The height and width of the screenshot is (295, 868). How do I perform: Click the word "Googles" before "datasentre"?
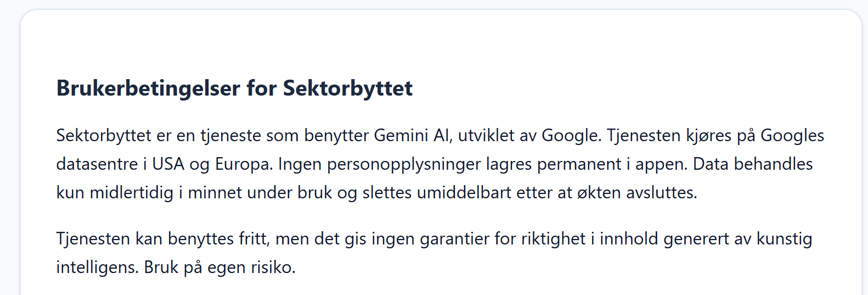pyautogui.click(x=792, y=136)
